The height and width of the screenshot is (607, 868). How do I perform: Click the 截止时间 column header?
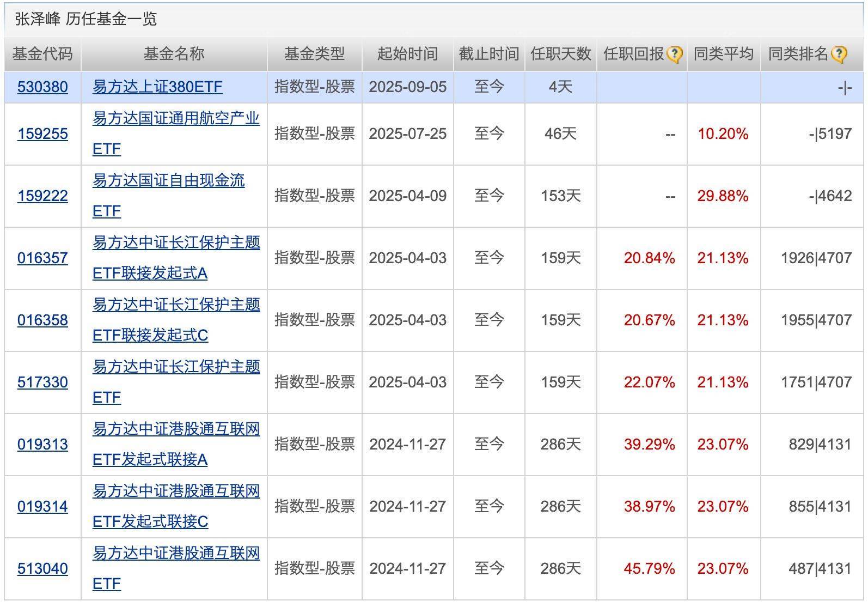(x=488, y=54)
